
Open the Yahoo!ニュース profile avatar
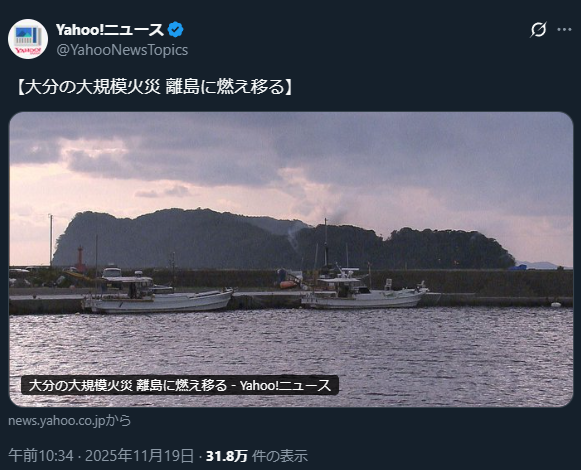[x=28, y=39]
